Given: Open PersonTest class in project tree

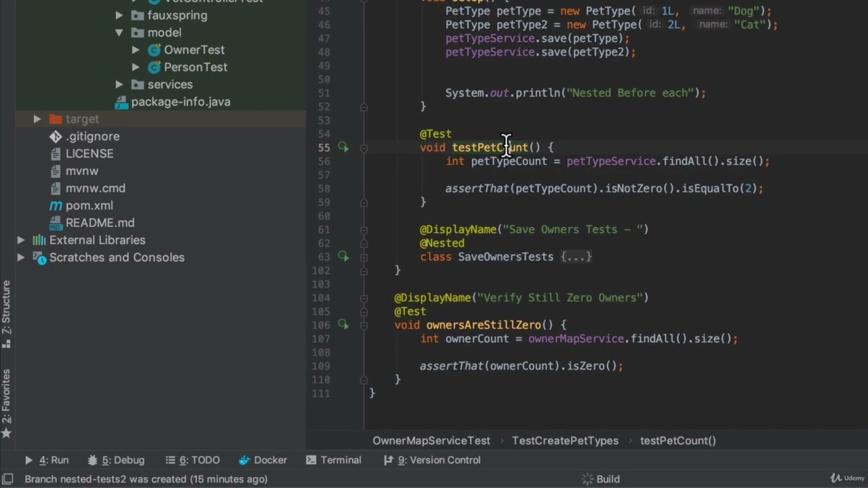Looking at the screenshot, I should [195, 67].
